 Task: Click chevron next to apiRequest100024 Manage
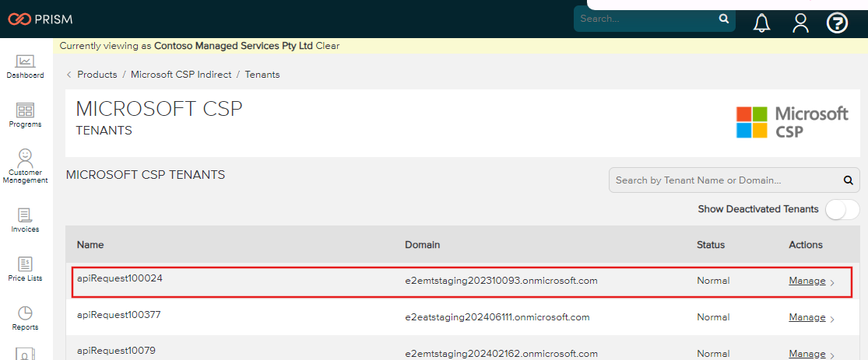coord(832,282)
